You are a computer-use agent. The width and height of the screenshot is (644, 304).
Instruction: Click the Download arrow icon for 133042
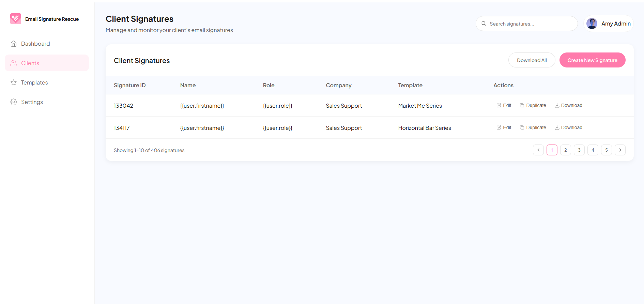pyautogui.click(x=557, y=105)
